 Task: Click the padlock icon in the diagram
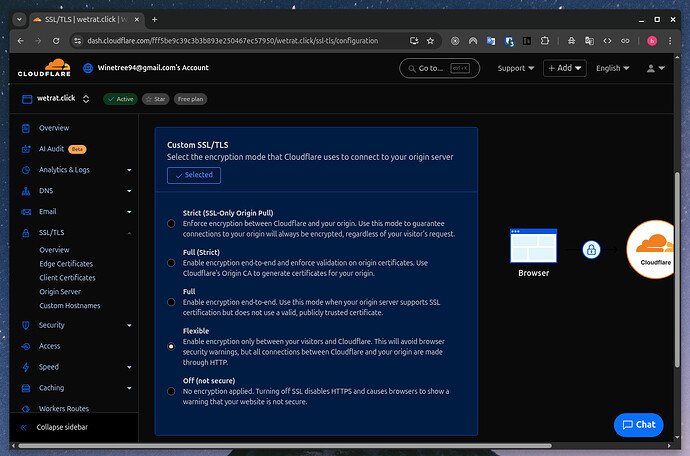[591, 250]
